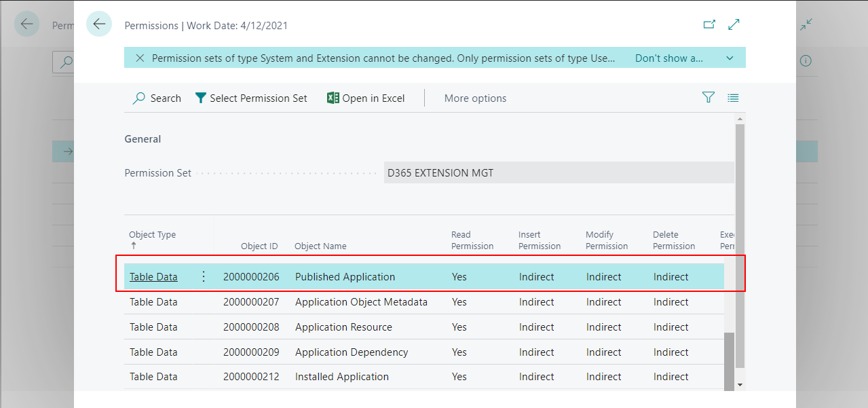Click the back arrow to leave Permissions page
This screenshot has height=408, width=868.
[x=99, y=24]
